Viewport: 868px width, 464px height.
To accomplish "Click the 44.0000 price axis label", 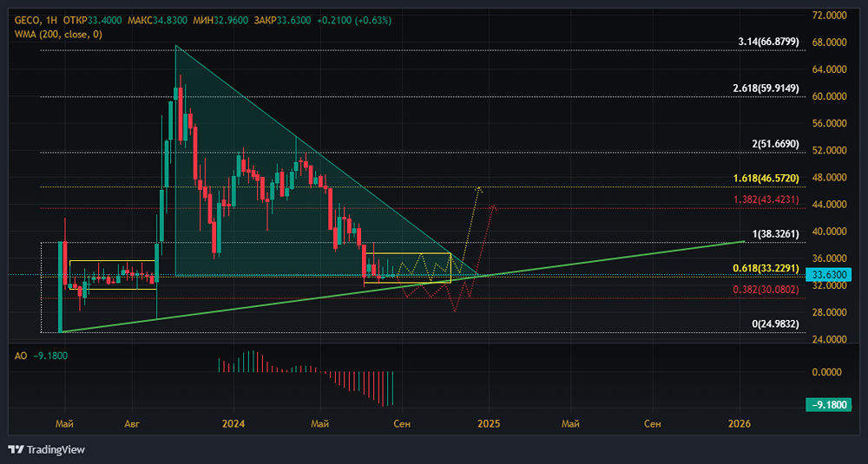I will pos(827,205).
